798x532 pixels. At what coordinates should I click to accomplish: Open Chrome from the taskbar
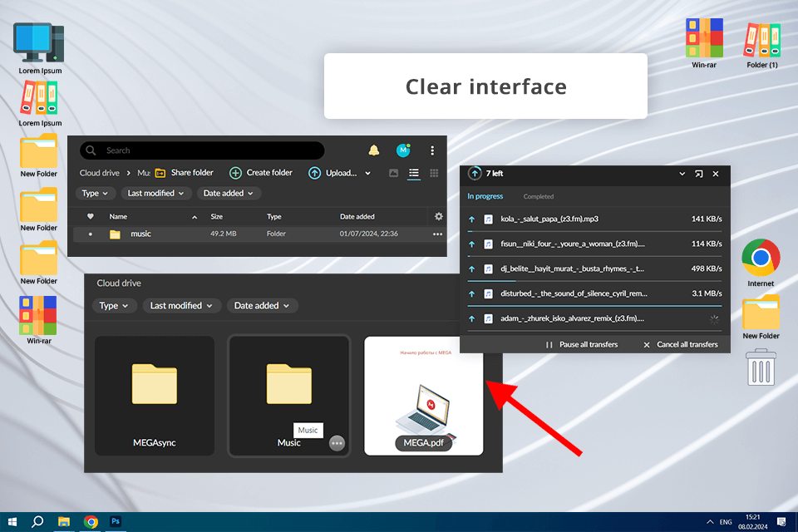point(91,522)
